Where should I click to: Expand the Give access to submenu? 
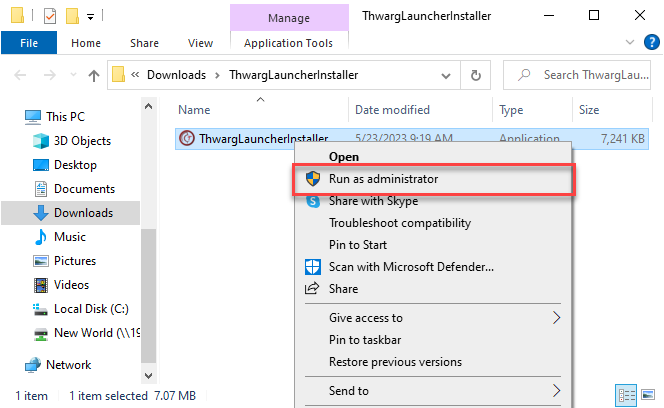click(557, 318)
